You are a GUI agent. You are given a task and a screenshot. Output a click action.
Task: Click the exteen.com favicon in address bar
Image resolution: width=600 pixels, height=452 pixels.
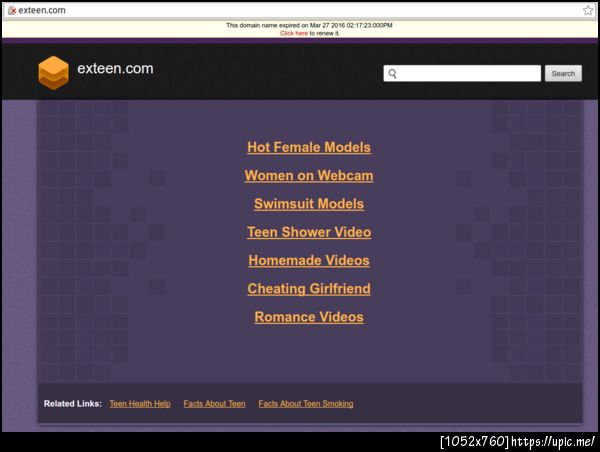pyautogui.click(x=12, y=10)
